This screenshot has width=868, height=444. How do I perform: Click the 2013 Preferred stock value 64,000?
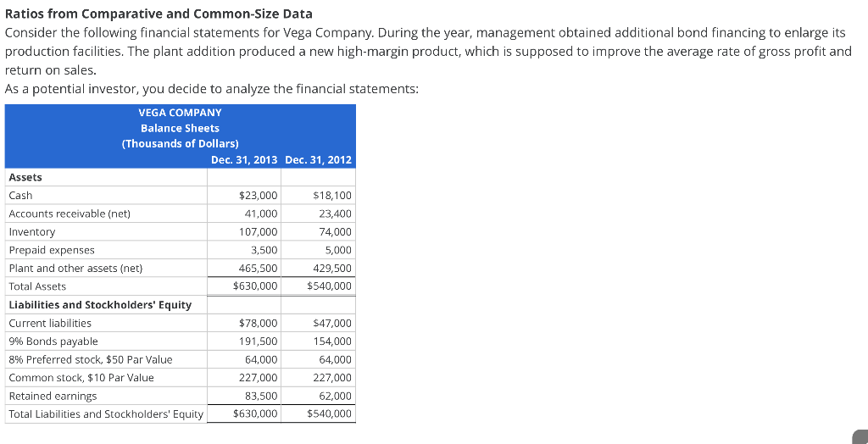click(x=261, y=360)
